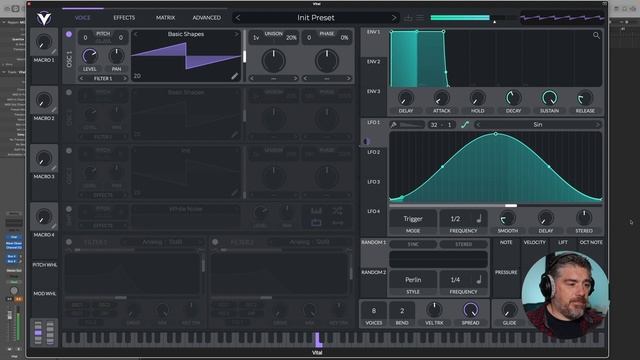Screen dimensions: 640x360
Task: Open the MATRIX tab
Action: [x=165, y=18]
